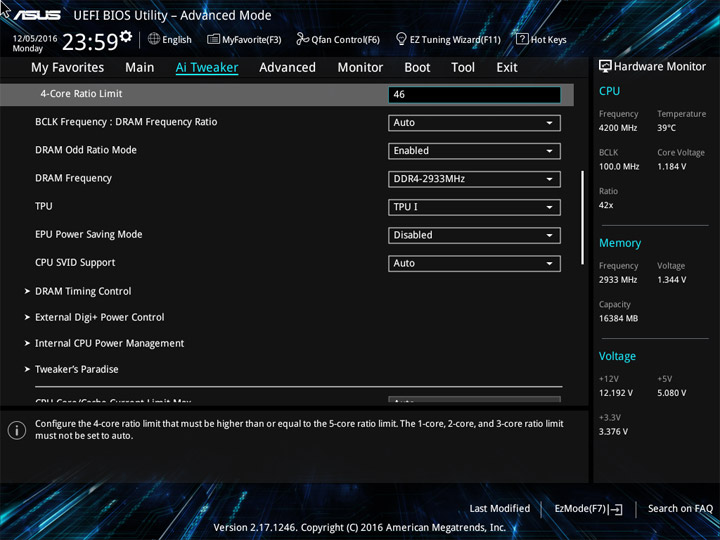Open the DRAM Frequency DDR4-2933MHz dropdown
This screenshot has height=540, width=720.
point(474,179)
